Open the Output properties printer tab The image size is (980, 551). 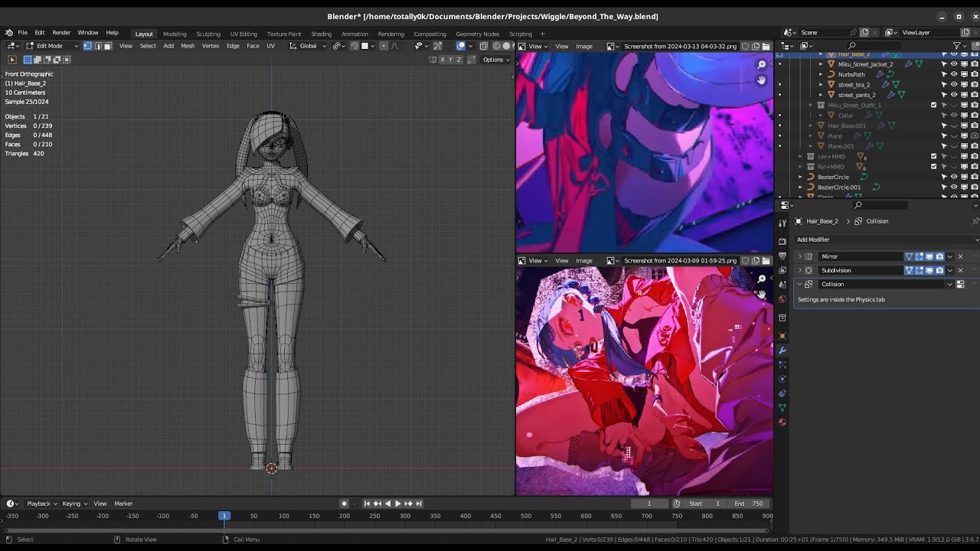point(782,256)
